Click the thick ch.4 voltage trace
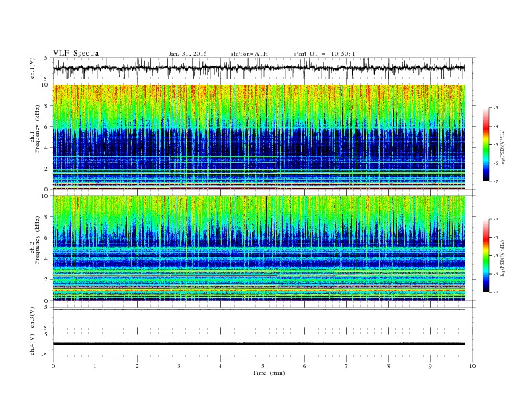Image resolution: width=532 pixels, height=411 pixels. click(259, 344)
